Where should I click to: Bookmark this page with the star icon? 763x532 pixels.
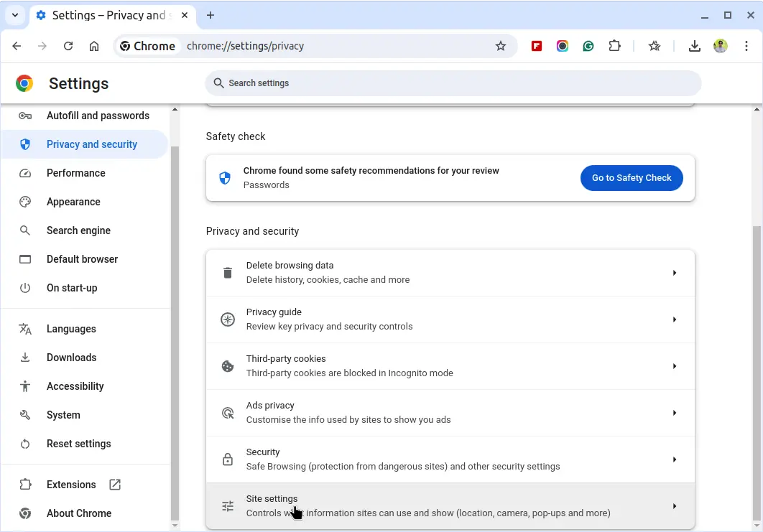click(x=500, y=46)
